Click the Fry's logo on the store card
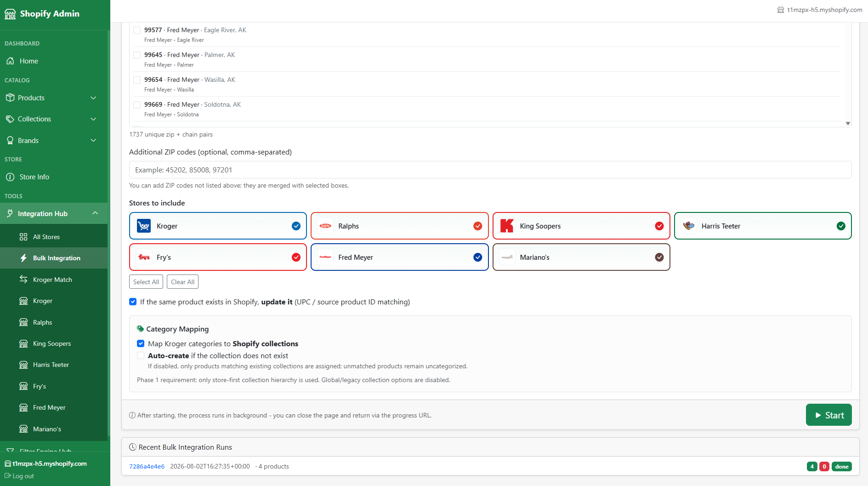This screenshot has width=868, height=486. tap(144, 257)
